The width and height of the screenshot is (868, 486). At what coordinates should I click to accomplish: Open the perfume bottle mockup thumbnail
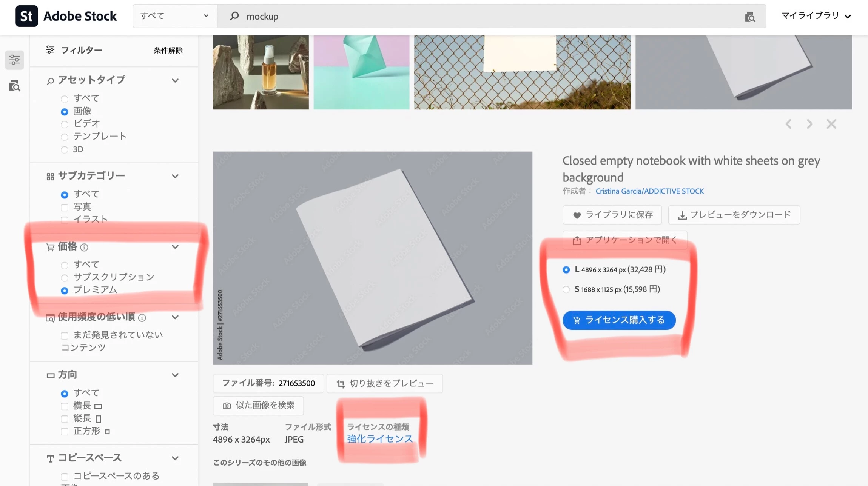261,72
